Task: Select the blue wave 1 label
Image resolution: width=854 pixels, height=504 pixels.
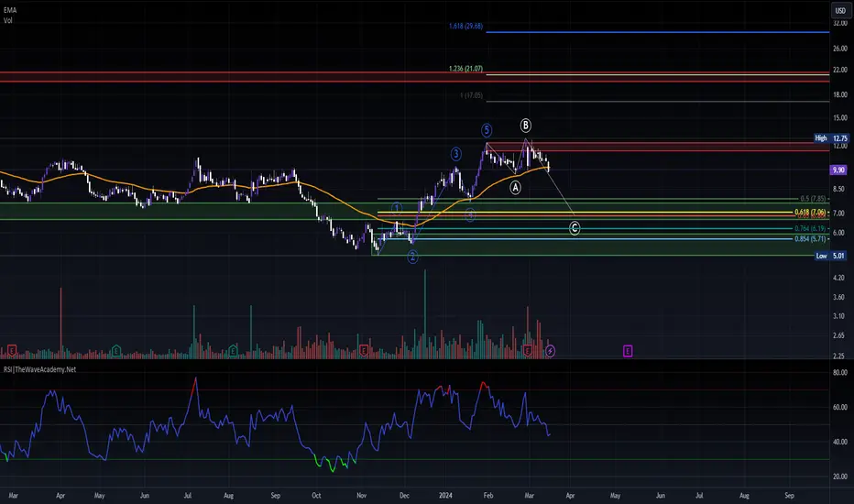Action: (397, 208)
